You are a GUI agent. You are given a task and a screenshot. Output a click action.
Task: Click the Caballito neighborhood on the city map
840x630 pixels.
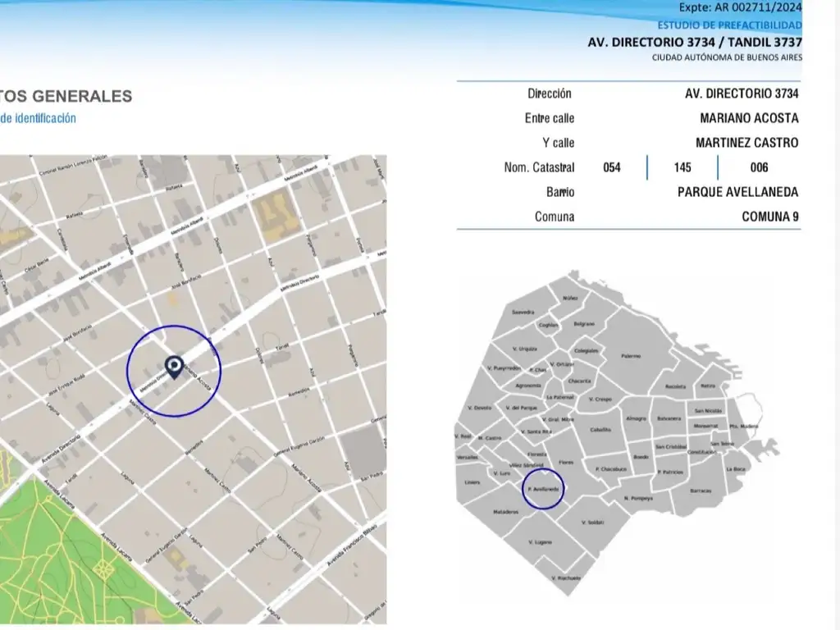point(600,428)
